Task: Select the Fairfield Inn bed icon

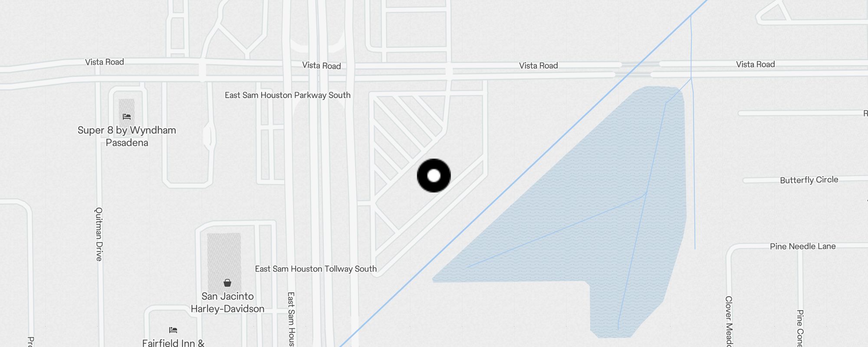Action: click(173, 330)
